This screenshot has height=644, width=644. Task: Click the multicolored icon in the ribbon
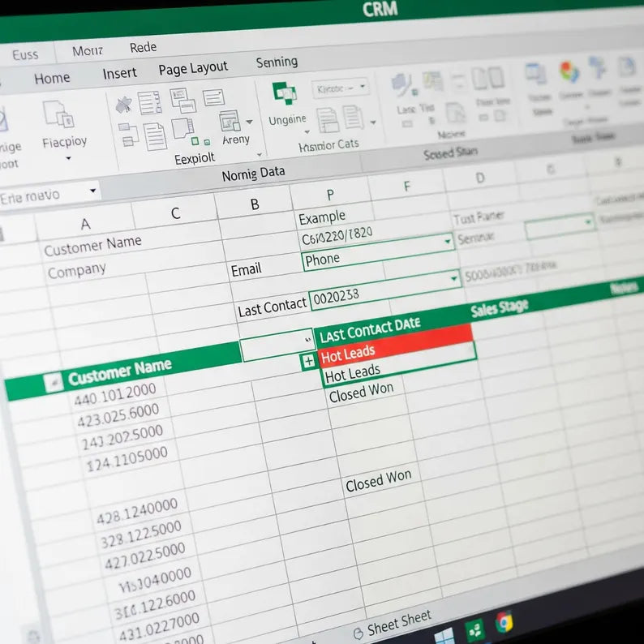[569, 71]
